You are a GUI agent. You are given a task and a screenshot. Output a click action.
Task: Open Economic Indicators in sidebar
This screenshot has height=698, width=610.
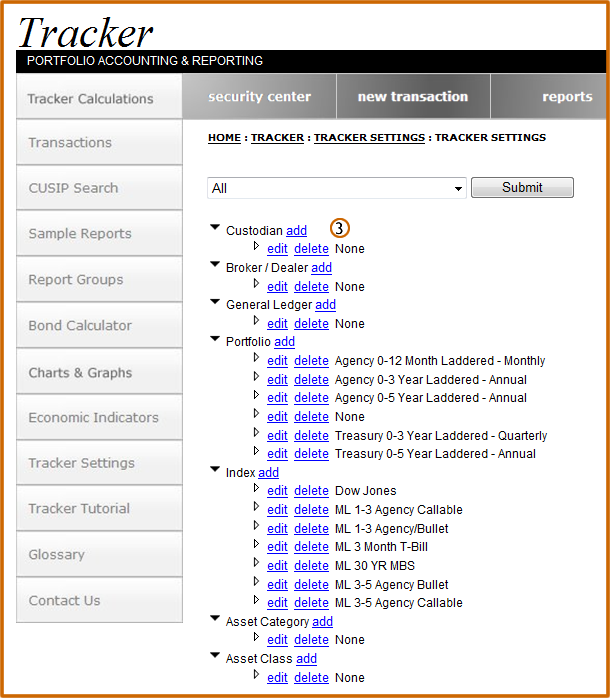pyautogui.click(x=99, y=418)
